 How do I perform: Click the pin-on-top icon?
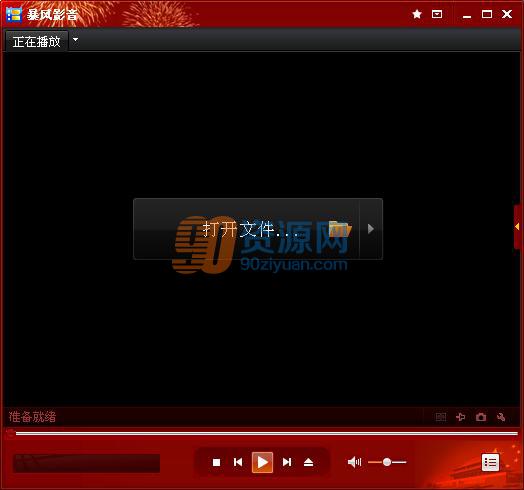pos(461,417)
